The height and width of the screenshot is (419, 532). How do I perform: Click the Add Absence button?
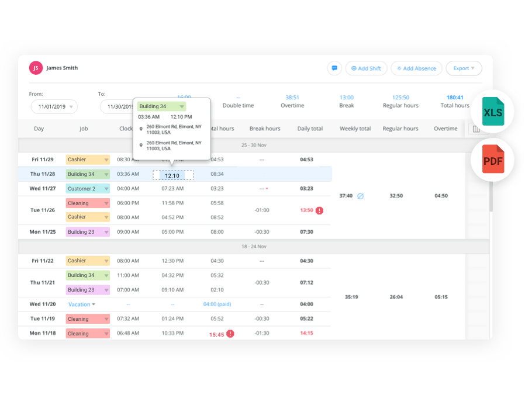pos(416,68)
